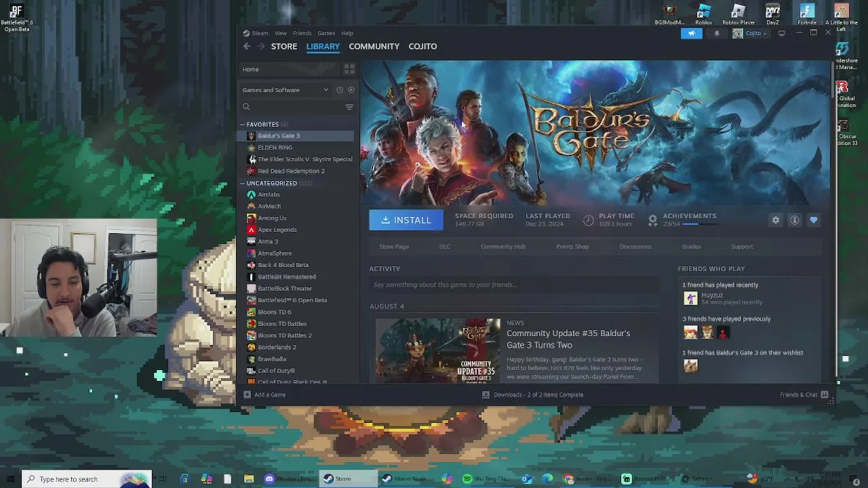Viewport: 868px width, 488px height.
Task: Open Community Update #35 news thumbnail
Action: 438,350
